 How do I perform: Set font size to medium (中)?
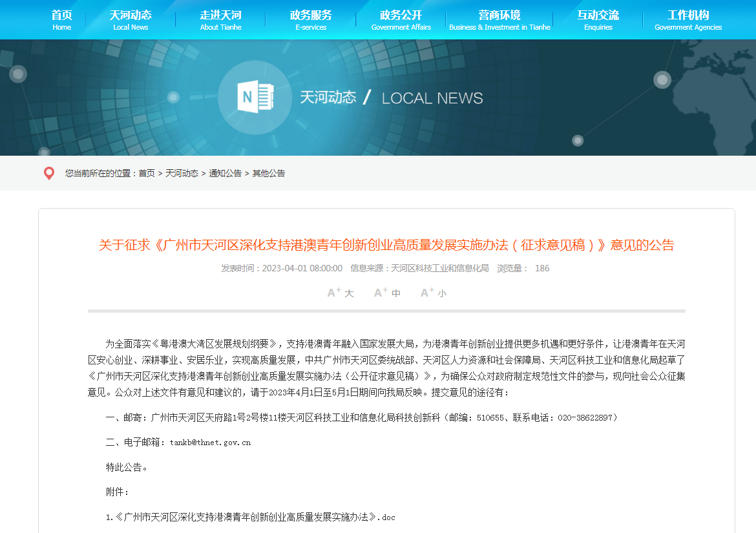(387, 293)
